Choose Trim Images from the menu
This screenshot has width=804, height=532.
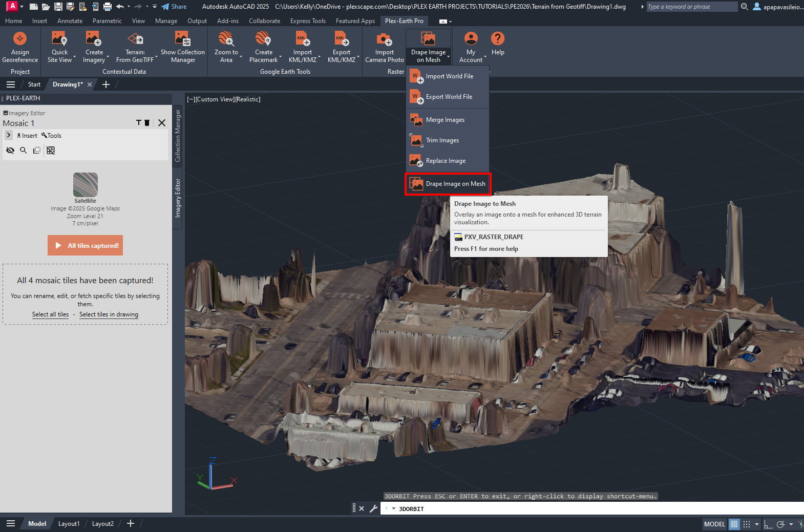pyautogui.click(x=448, y=140)
